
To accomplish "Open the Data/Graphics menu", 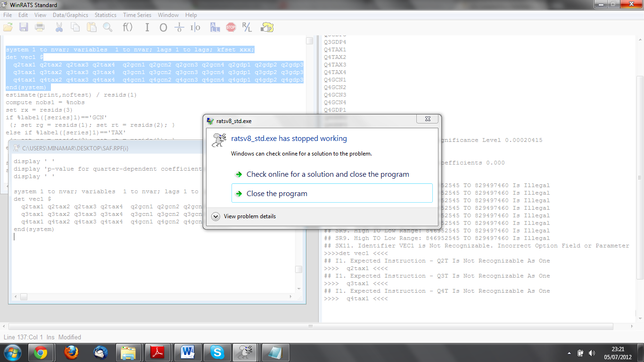I will (70, 15).
